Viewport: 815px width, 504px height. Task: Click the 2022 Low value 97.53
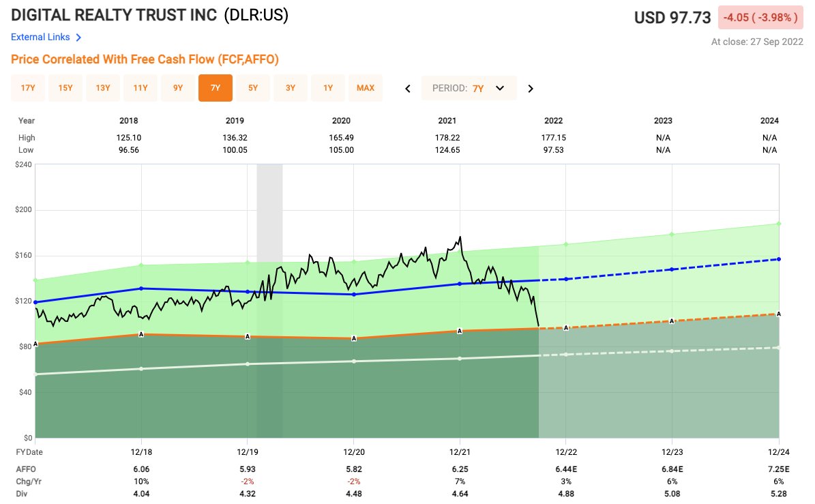tap(554, 150)
